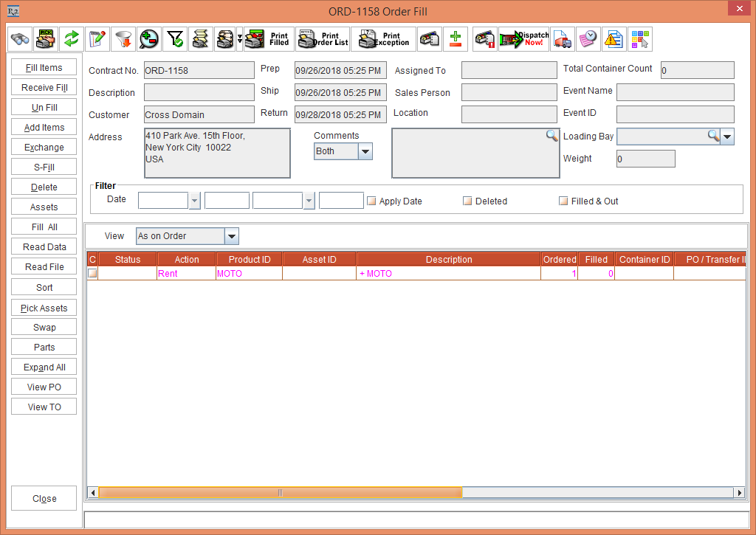Click the container with document icon

click(430, 39)
